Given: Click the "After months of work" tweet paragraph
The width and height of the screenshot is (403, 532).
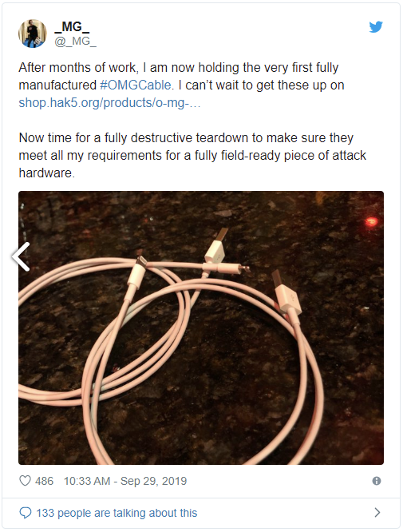Looking at the screenshot, I should click(181, 85).
